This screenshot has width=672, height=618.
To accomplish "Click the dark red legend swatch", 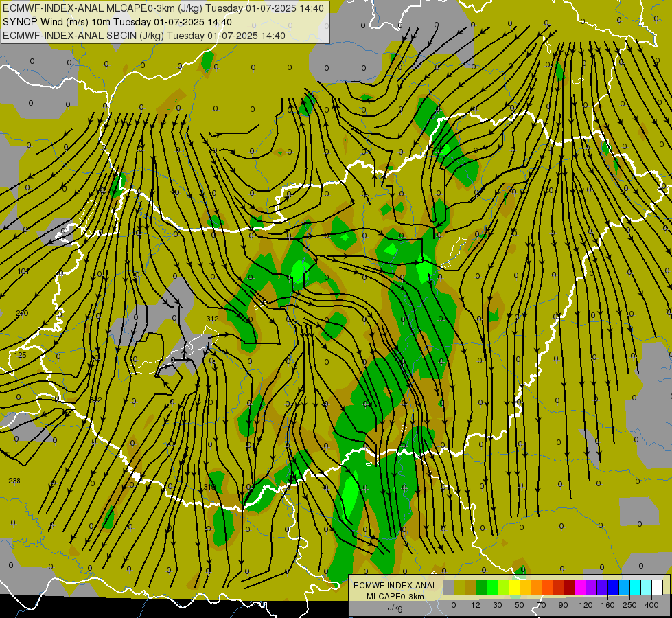I will click(569, 587).
